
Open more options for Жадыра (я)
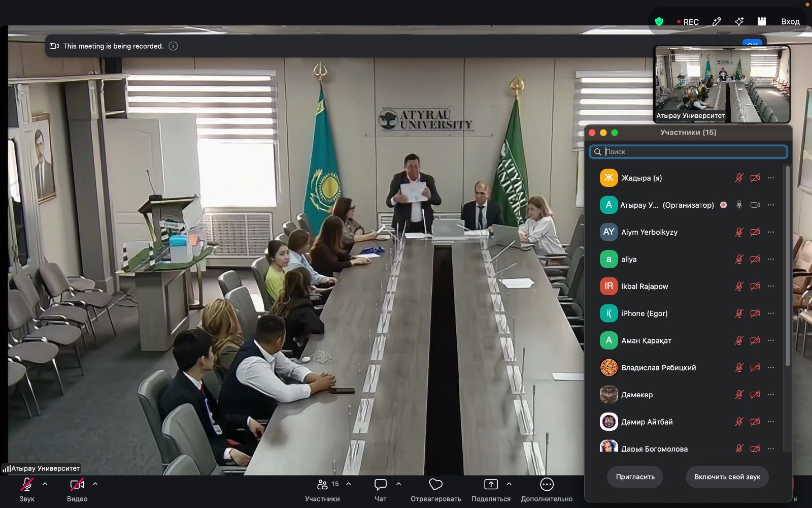coord(771,178)
